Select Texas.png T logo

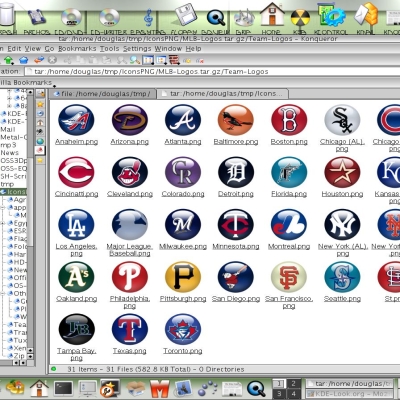[x=130, y=329]
